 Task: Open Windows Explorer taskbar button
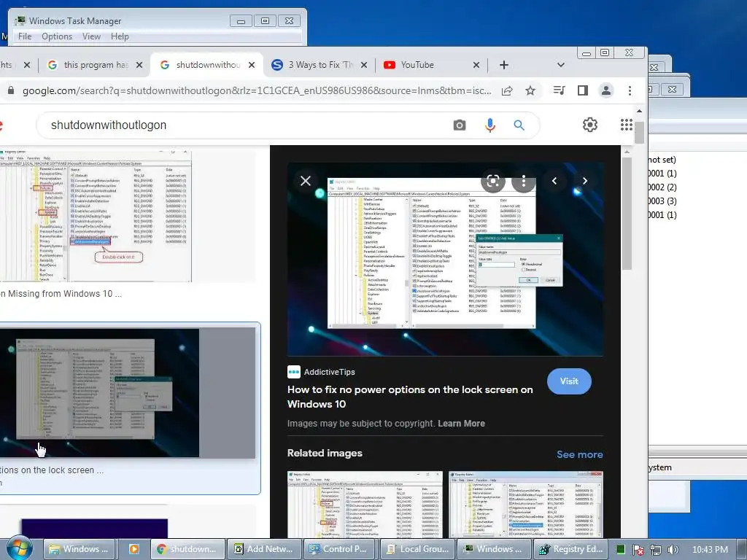tap(80, 549)
